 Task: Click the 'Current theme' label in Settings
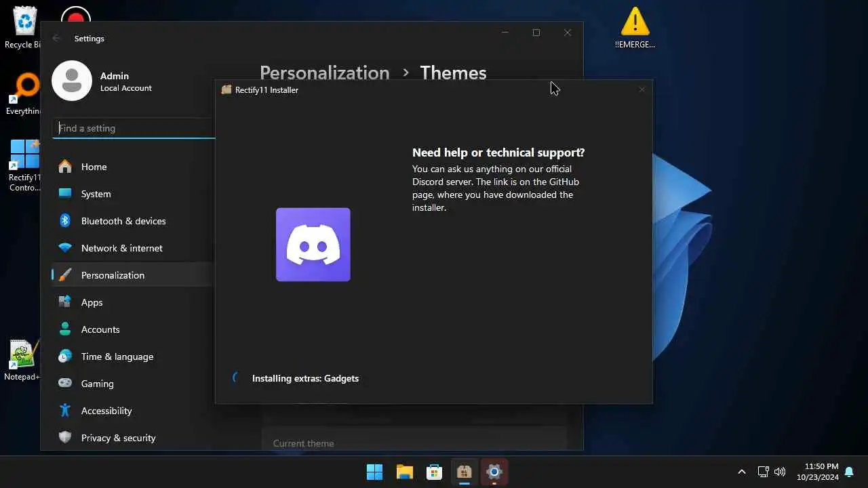[x=303, y=443]
